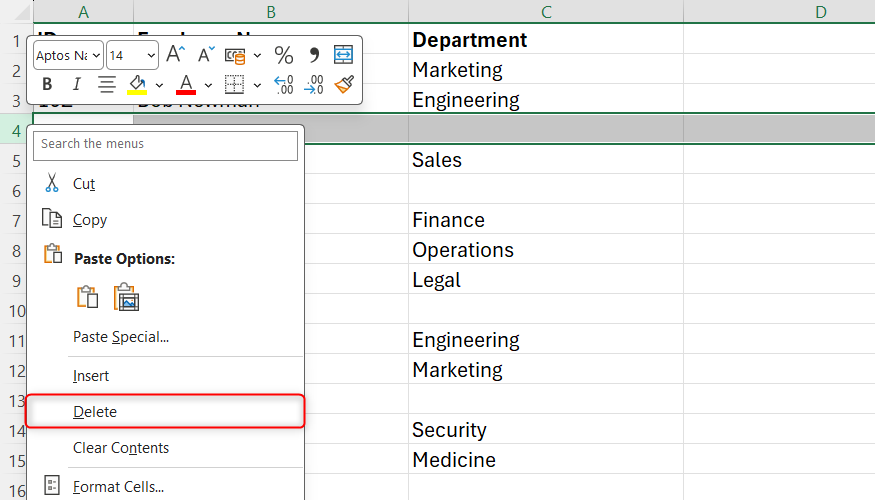The height and width of the screenshot is (500, 875).
Task: Click Marketing cell in row 12
Action: coord(546,370)
